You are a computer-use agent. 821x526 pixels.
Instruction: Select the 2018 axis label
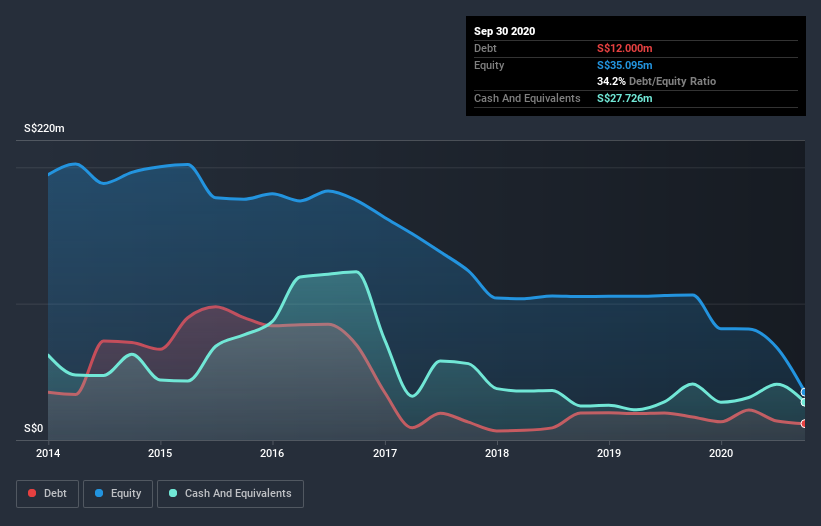497,453
